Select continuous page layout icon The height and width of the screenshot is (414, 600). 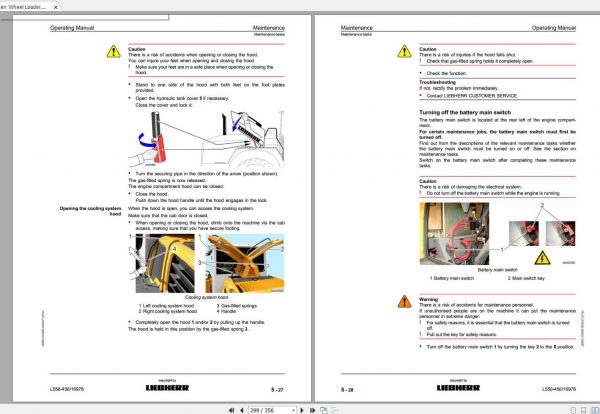tap(583, 410)
